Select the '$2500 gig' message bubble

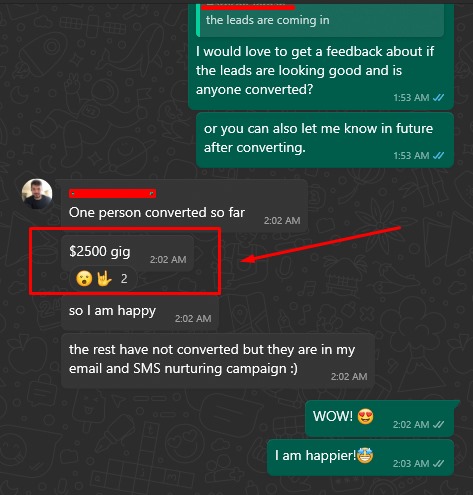click(x=127, y=253)
